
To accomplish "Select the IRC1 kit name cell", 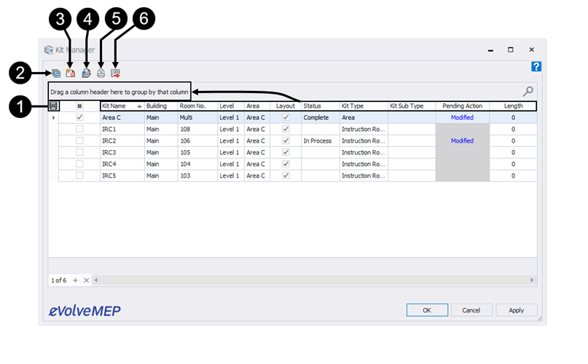I will pos(122,130).
